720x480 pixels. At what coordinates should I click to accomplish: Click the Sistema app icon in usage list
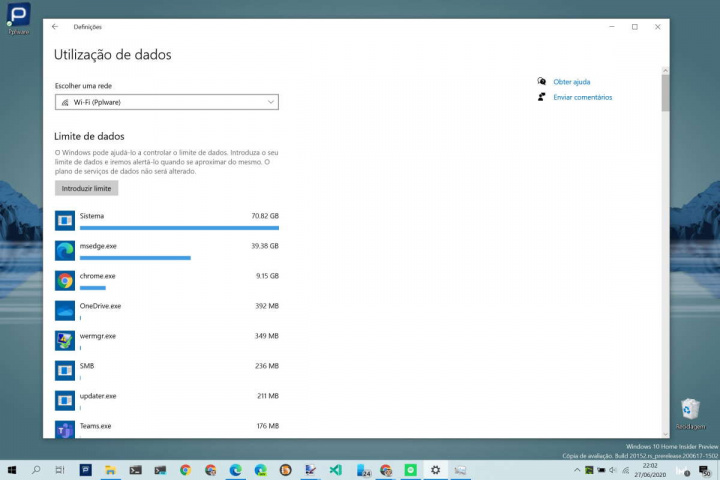65,220
